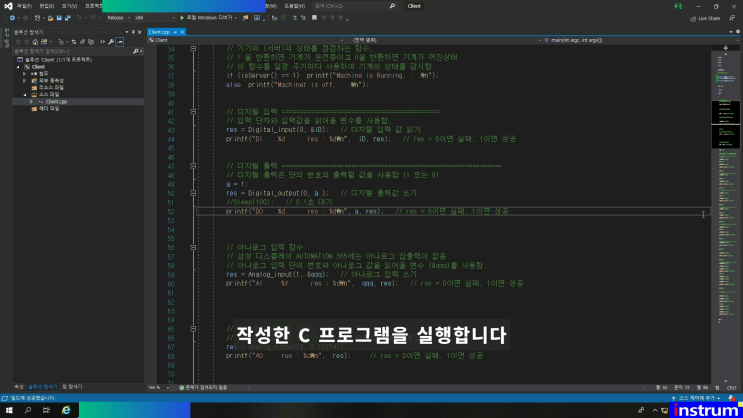The height and width of the screenshot is (418, 743).
Task: Click the notification bell in status bar
Action: 732,398
